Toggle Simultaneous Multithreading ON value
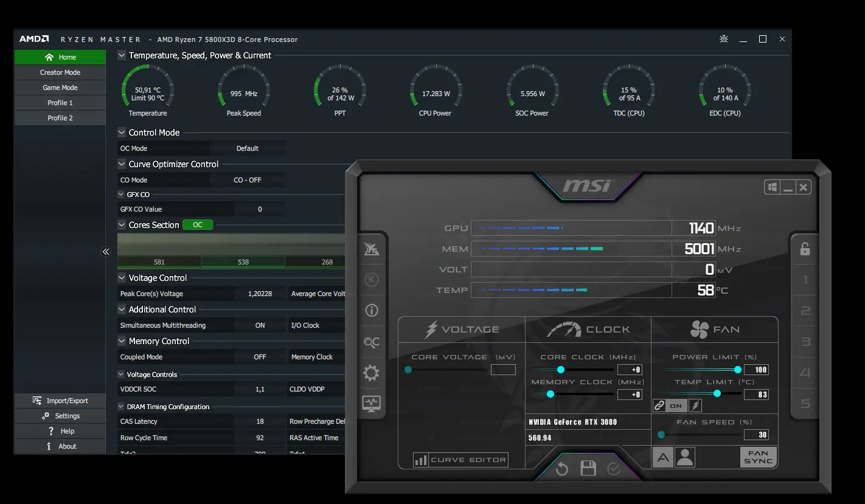The width and height of the screenshot is (865, 504). [x=260, y=325]
